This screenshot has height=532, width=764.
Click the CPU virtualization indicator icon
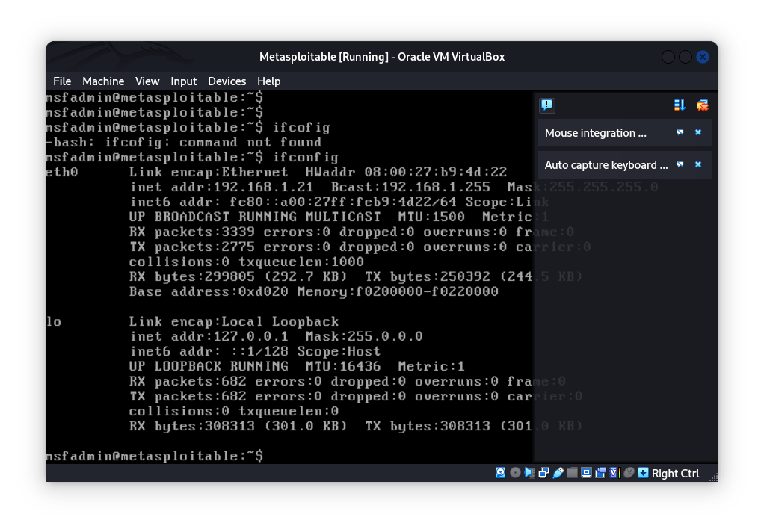[x=615, y=472]
